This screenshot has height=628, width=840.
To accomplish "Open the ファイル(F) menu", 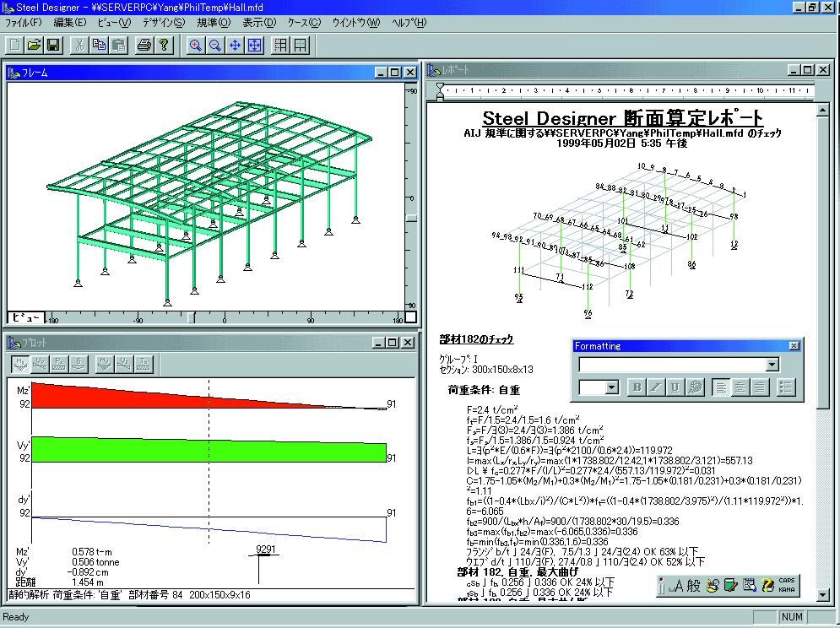I will click(23, 23).
